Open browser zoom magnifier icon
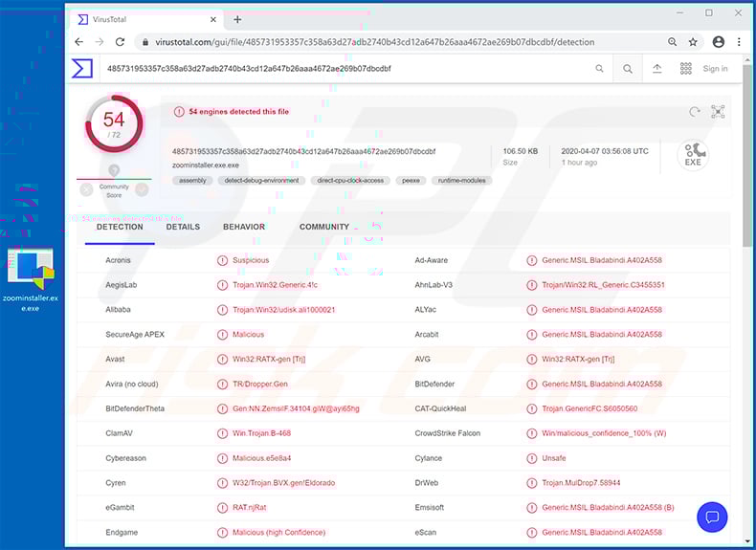Screen dimensions: 756x550 coord(672,42)
